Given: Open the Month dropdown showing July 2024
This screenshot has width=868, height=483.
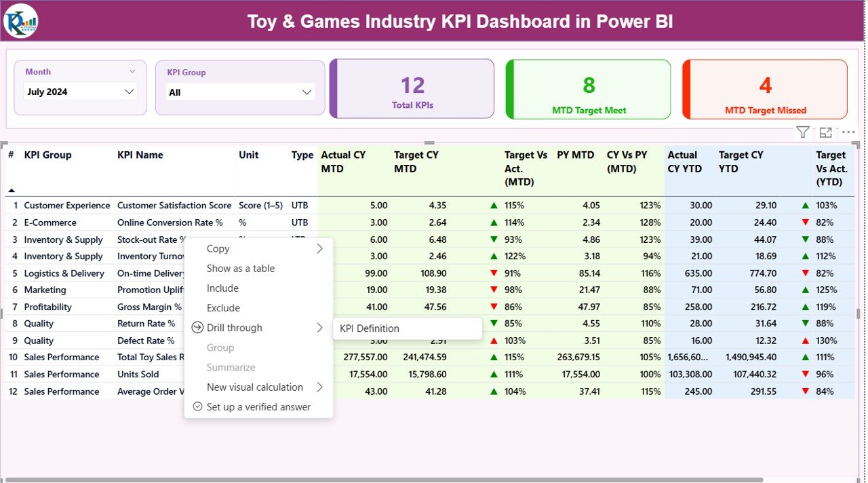Looking at the screenshot, I should coord(79,91).
